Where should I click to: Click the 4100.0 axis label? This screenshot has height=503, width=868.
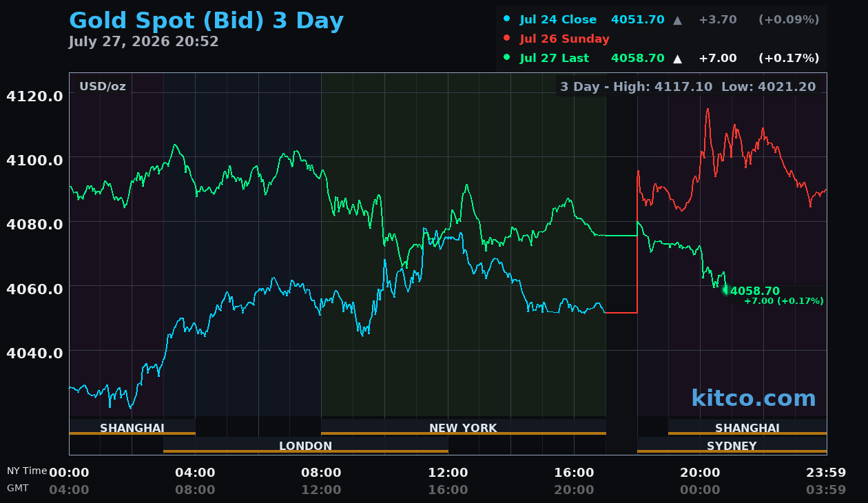click(34, 160)
